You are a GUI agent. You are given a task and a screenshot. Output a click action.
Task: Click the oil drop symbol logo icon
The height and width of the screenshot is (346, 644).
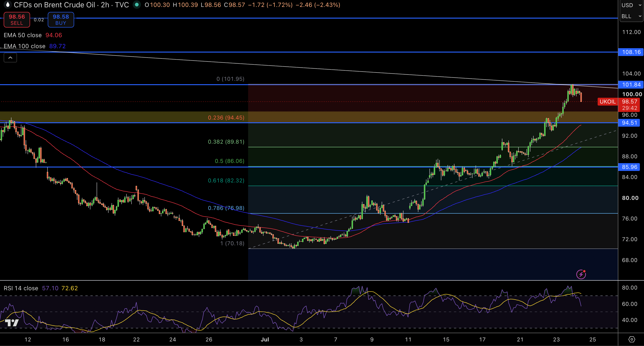[x=8, y=5]
